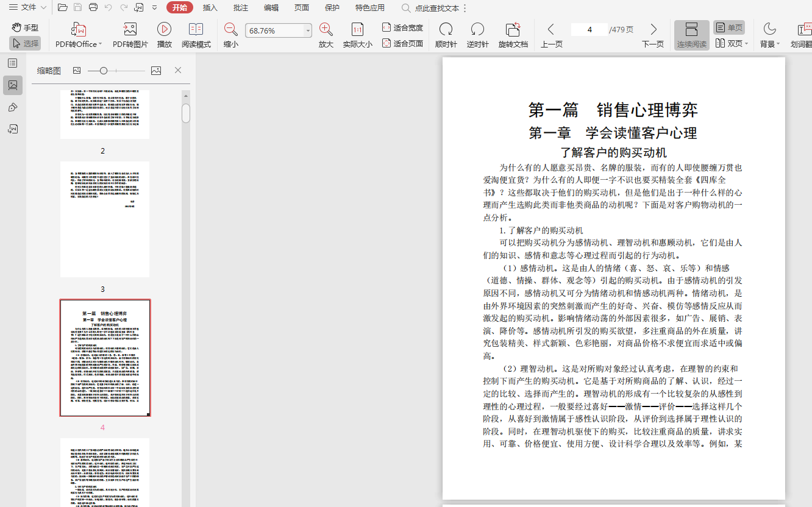Expand the 背景 background dropdown
The width and height of the screenshot is (812, 507).
tap(778, 44)
